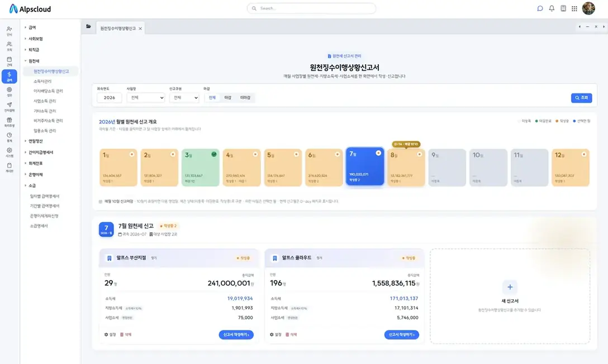Select the 마감 filter option

coord(227,98)
